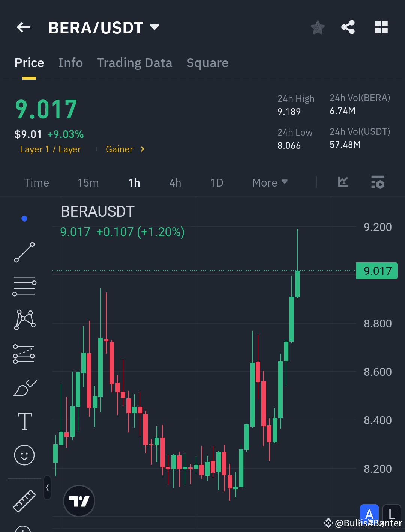Screen dimensions: 405x532
Task: Switch to the Trading Data tab
Action: click(x=134, y=63)
